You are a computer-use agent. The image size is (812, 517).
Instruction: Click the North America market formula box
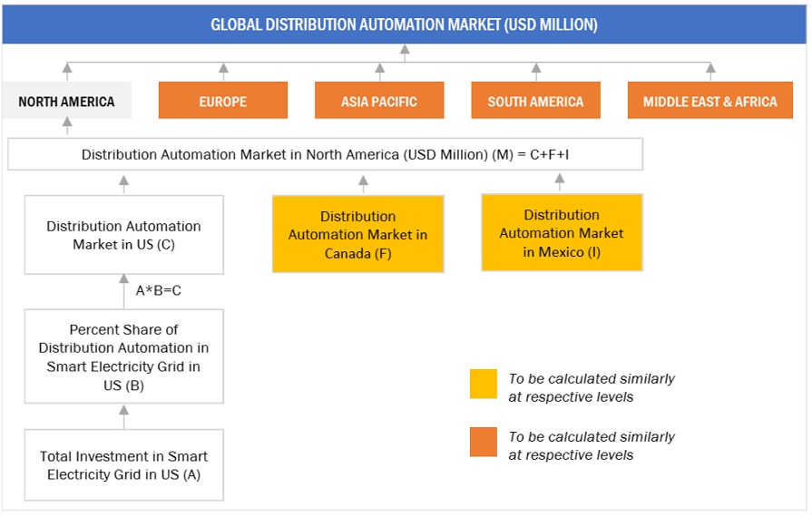click(x=325, y=154)
